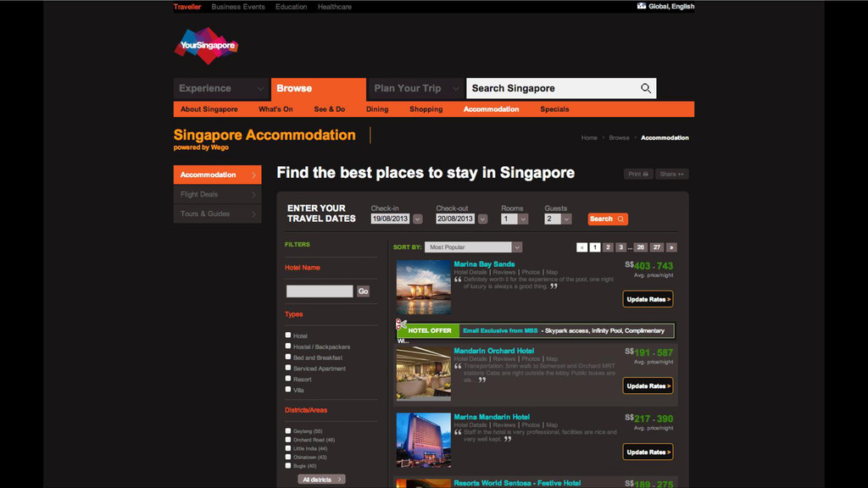
Task: Open the Experience dropdown menu
Action: (221, 88)
